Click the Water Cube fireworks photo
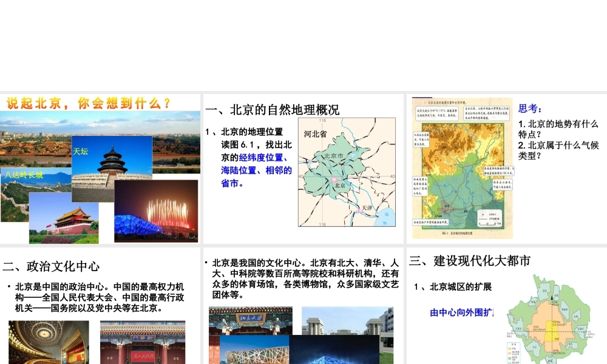607x364 pixels. tap(156, 211)
